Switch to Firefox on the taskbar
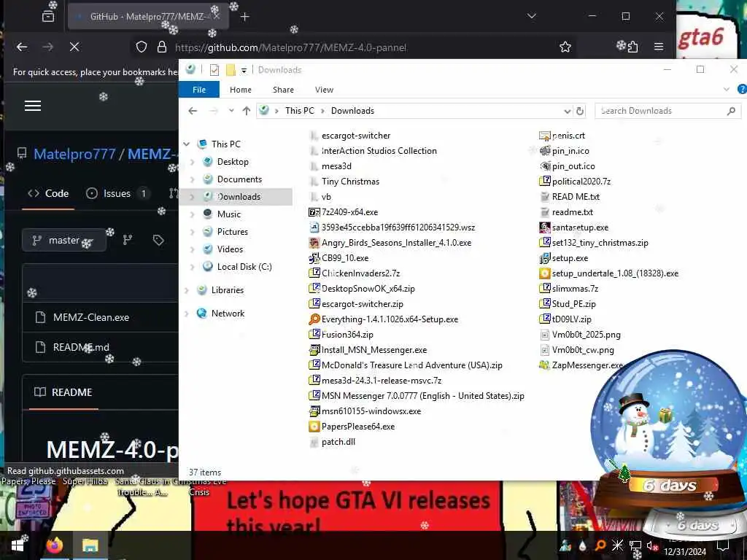Image resolution: width=747 pixels, height=560 pixels. tap(54, 545)
